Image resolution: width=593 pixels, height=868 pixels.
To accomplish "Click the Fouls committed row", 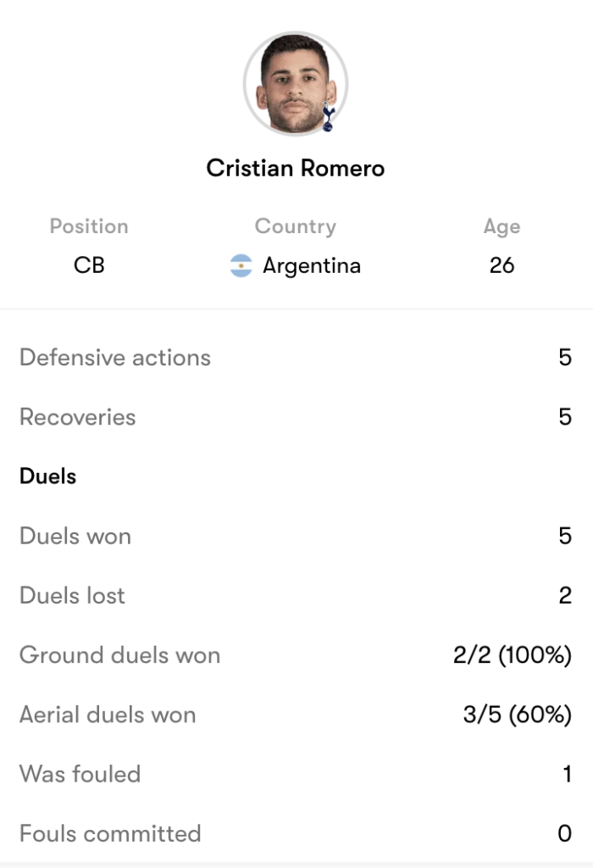I will click(x=296, y=833).
